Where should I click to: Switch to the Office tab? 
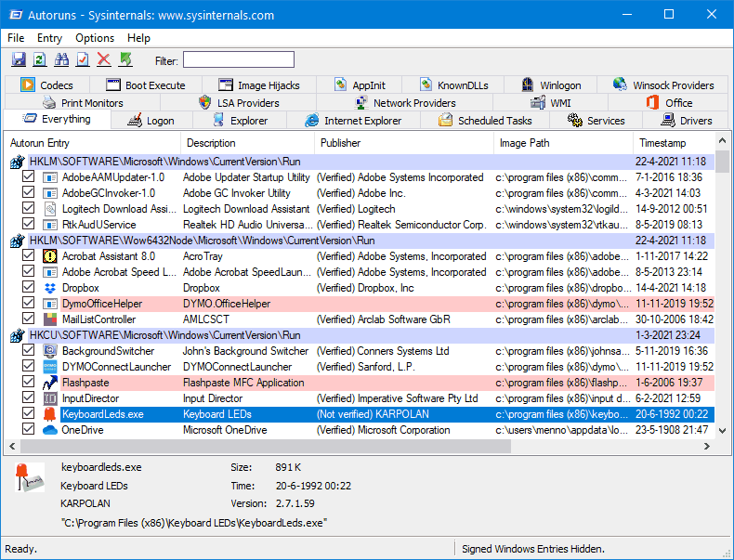pyautogui.click(x=669, y=103)
